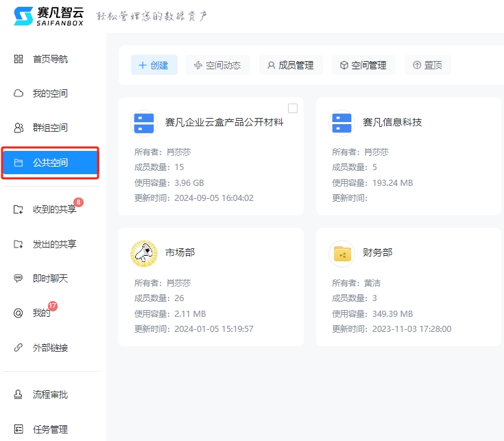Click the 置顶 pin-to-top button
504x441 pixels.
[x=428, y=65]
